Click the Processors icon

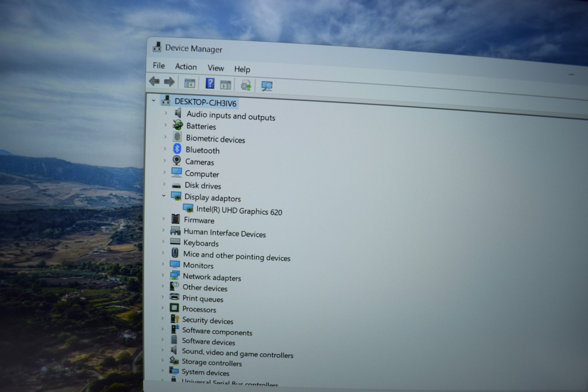174,307
